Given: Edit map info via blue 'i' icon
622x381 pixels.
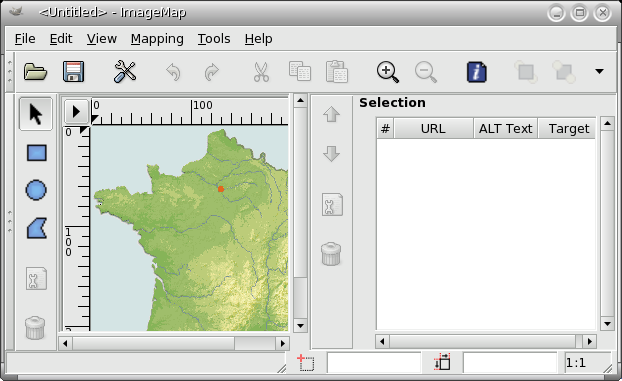Looking at the screenshot, I should 477,72.
